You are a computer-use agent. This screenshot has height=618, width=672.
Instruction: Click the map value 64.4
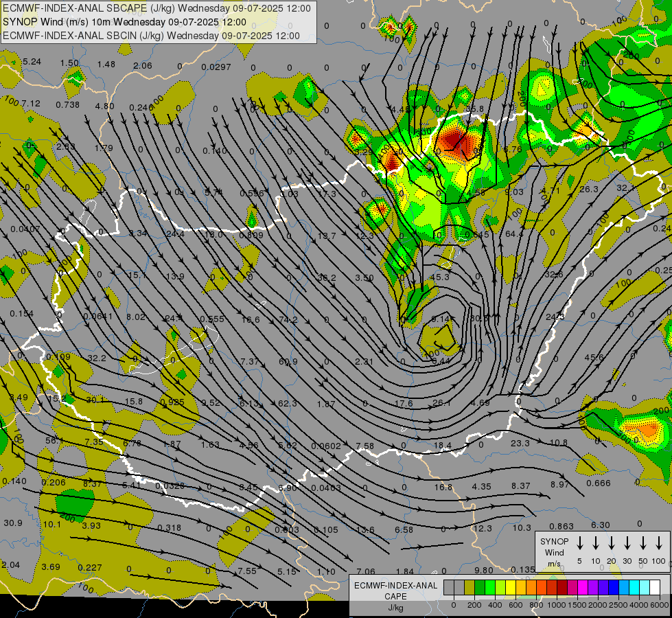514,233
